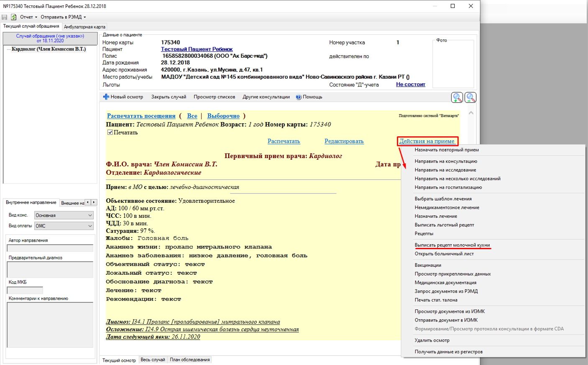The height and width of the screenshot is (365, 588).
Task: Click the Код МКБ input field
Action: click(25, 290)
